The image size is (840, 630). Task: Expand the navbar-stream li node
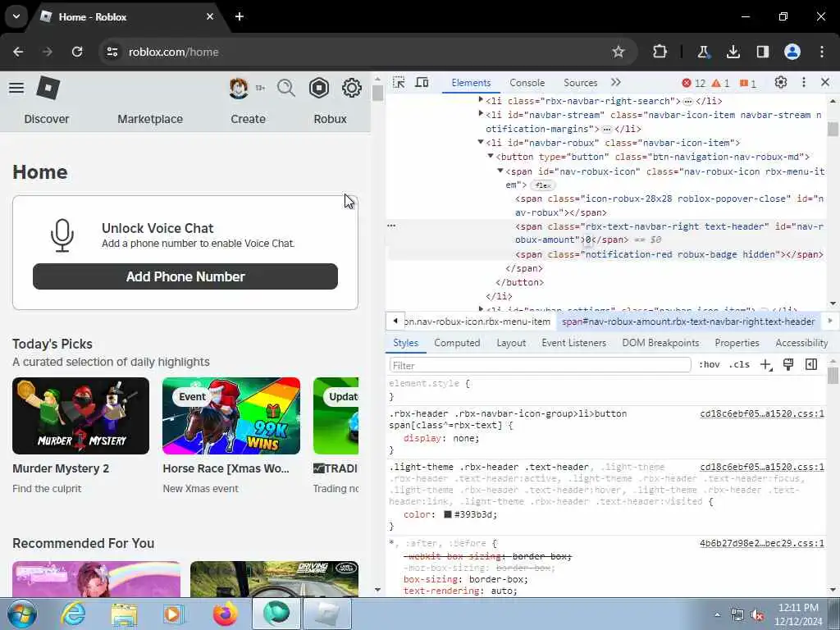481,114
